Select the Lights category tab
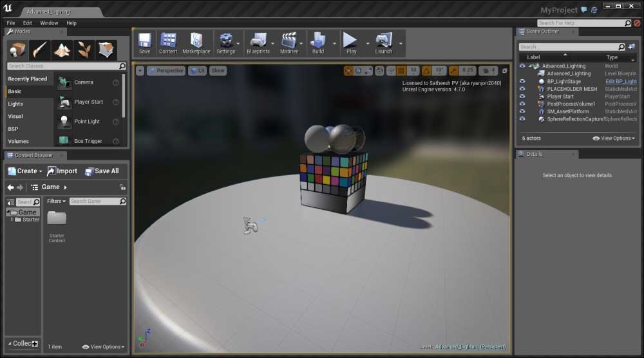Image resolution: width=644 pixels, height=358 pixels. tap(29, 104)
